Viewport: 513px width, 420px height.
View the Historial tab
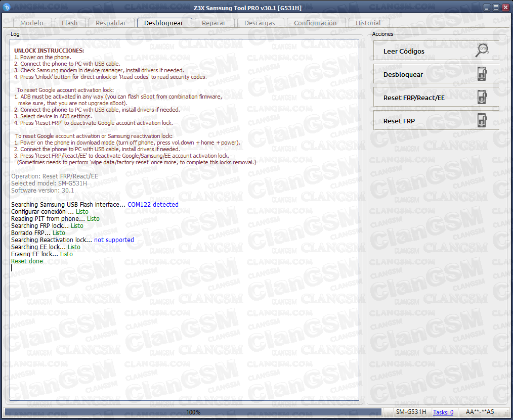click(x=368, y=23)
